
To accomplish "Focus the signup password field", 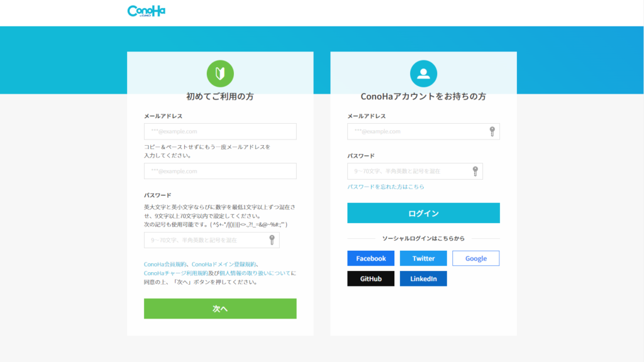I will coord(212,240).
